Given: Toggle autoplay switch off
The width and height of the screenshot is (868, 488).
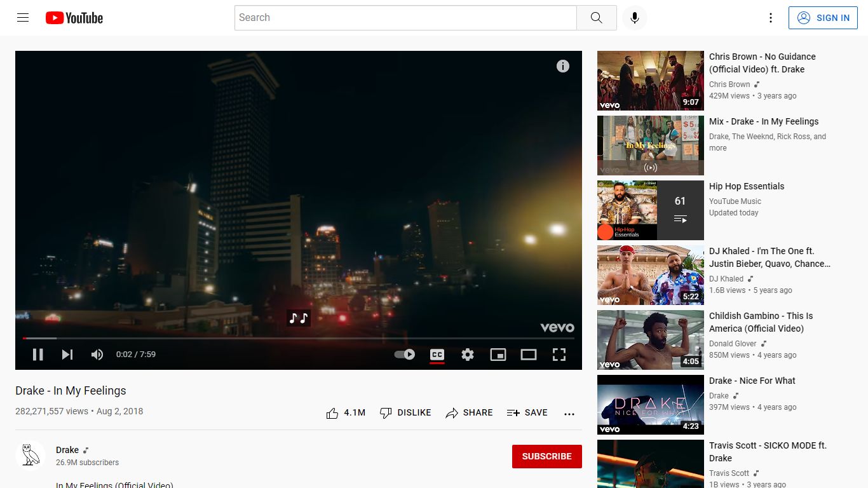Looking at the screenshot, I should tap(405, 355).
